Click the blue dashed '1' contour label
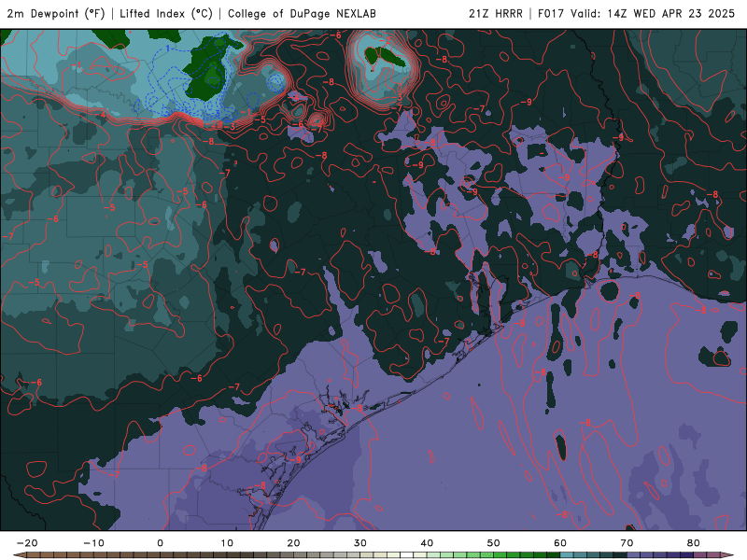 [x=168, y=49]
